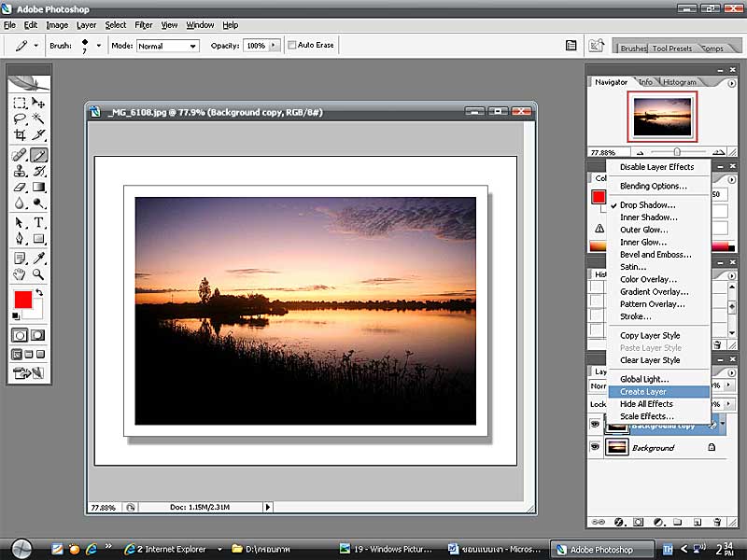Open the Opacity slider arrow
The height and width of the screenshot is (560, 747).
pos(274,45)
